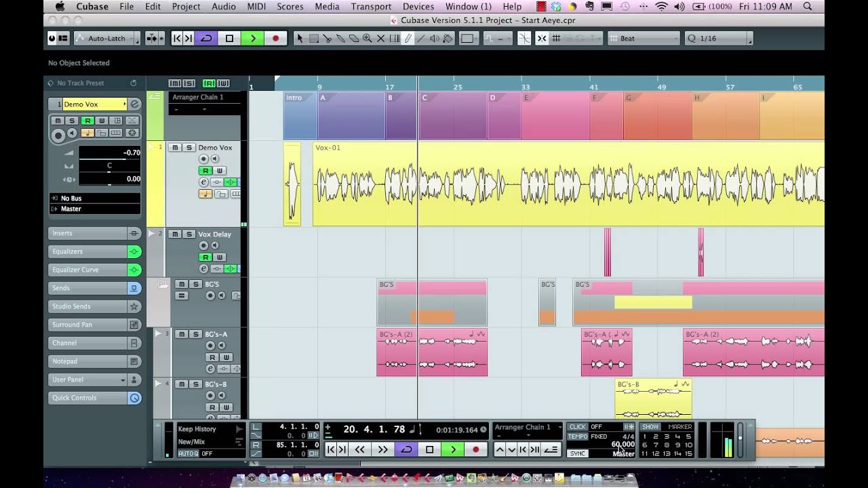This screenshot has height=488, width=868.
Task: Open the Inserts inspector section
Action: [94, 233]
